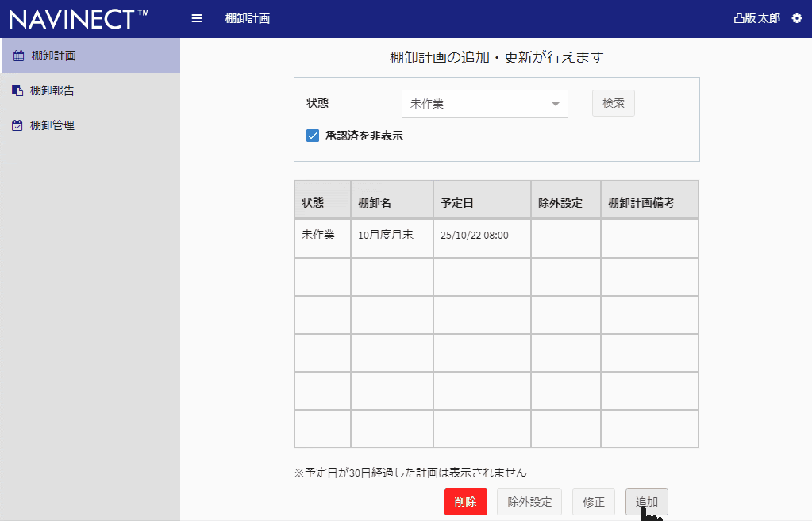Open the 状態 status dropdown

[x=484, y=104]
